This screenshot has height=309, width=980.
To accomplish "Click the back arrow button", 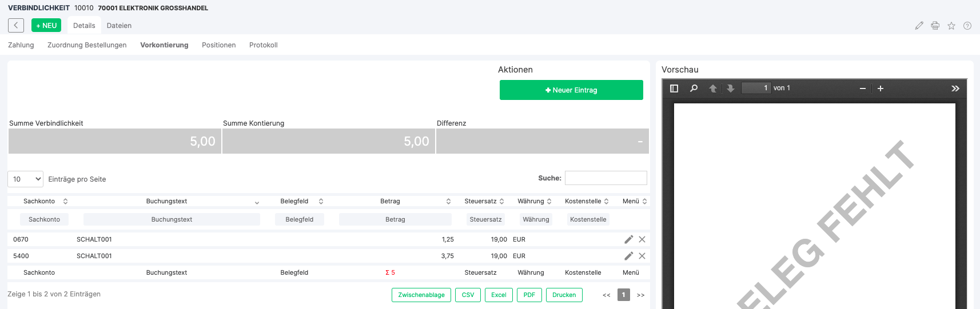I will (x=16, y=25).
